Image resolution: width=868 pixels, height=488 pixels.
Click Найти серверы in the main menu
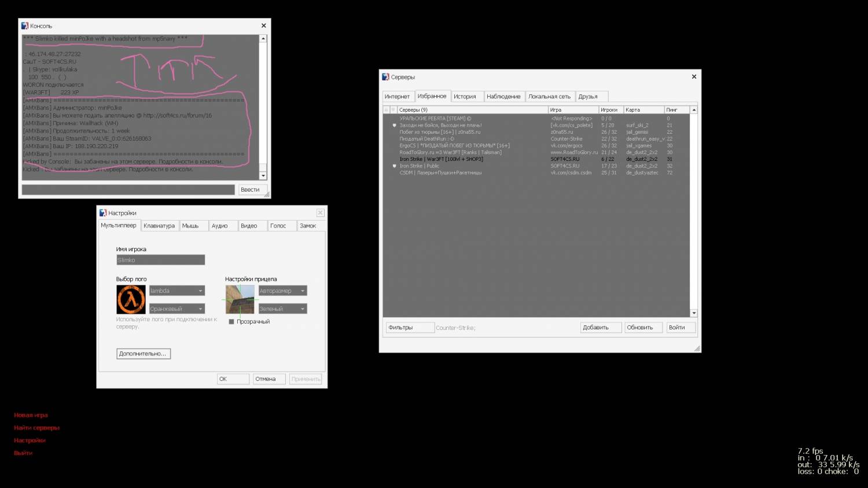point(36,428)
